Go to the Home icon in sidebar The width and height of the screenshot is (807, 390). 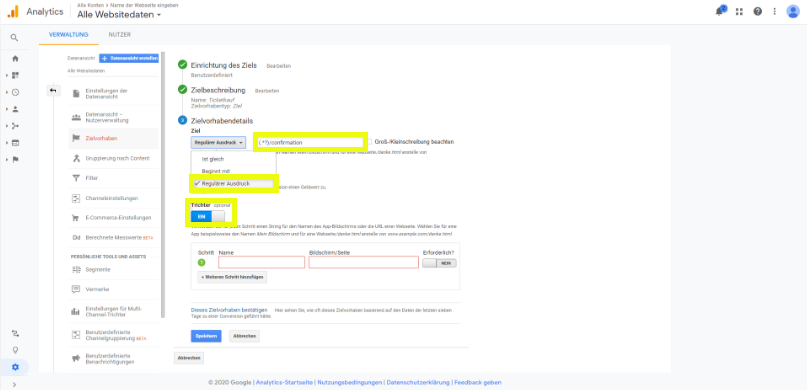click(x=15, y=58)
